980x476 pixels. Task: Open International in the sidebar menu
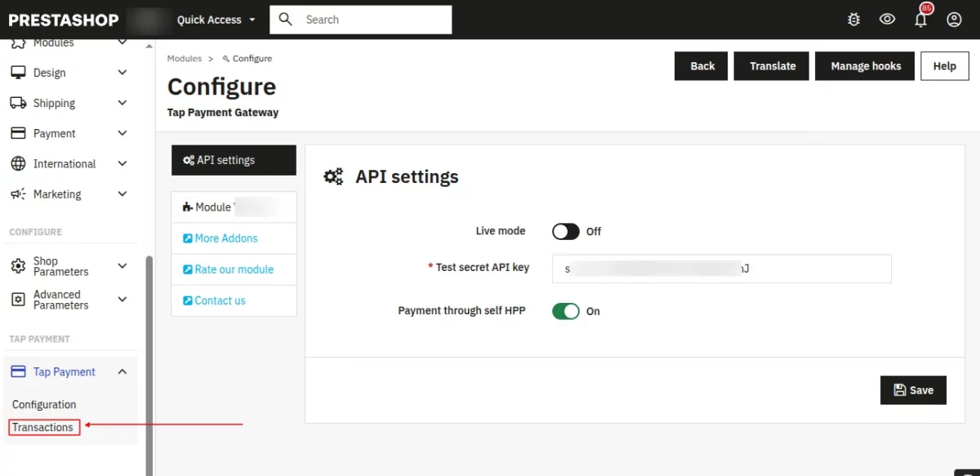coord(65,163)
